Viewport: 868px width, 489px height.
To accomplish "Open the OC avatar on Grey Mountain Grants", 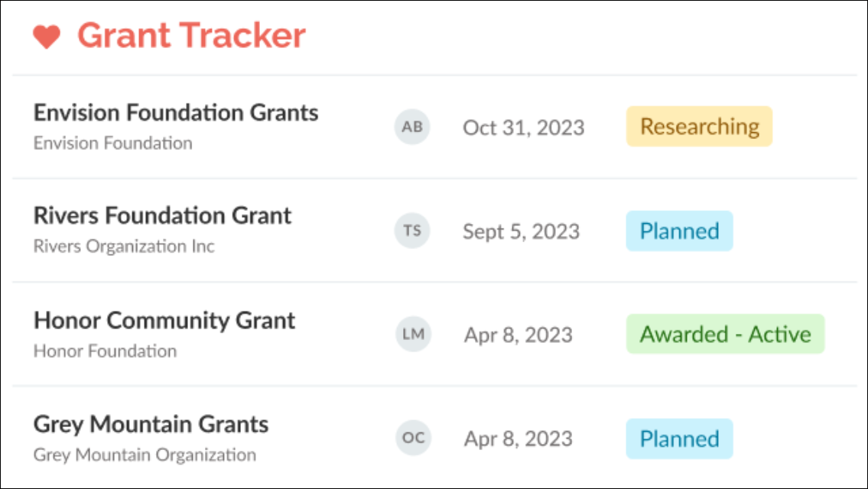I will tap(413, 438).
